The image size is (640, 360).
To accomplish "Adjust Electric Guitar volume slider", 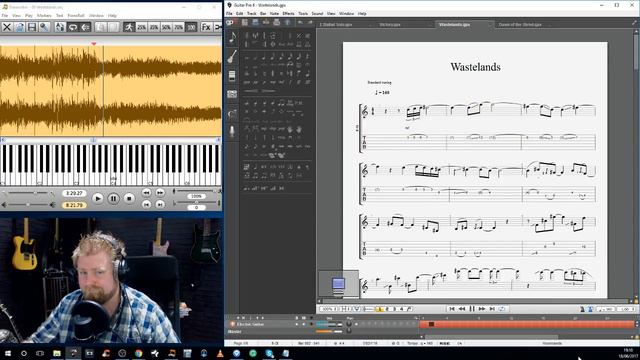I will pos(329,324).
